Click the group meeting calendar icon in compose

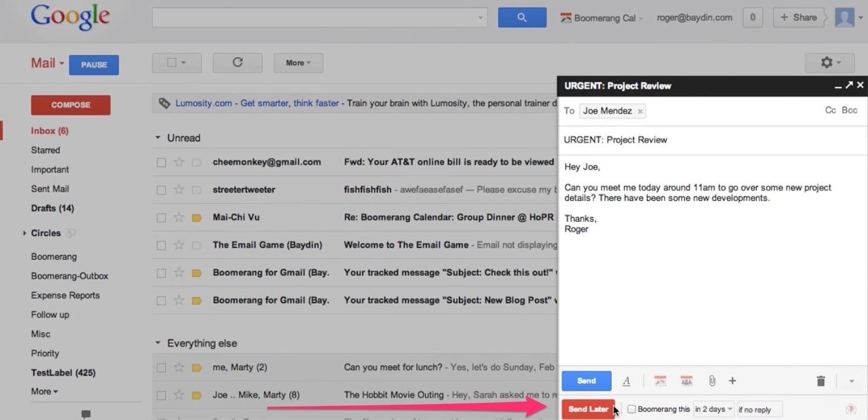pyautogui.click(x=686, y=381)
